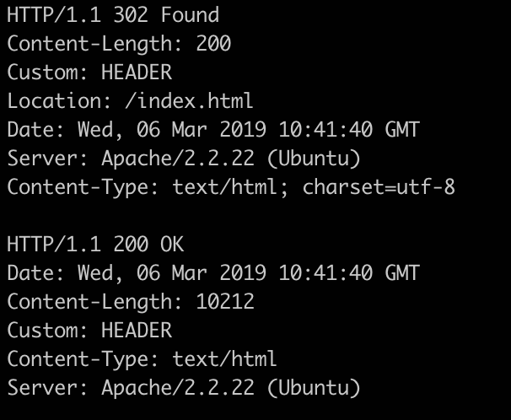Click the '302' status code number

pos(131,15)
